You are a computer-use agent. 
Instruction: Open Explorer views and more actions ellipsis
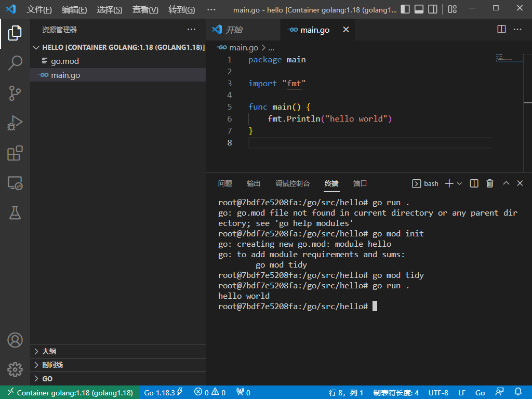(191, 30)
